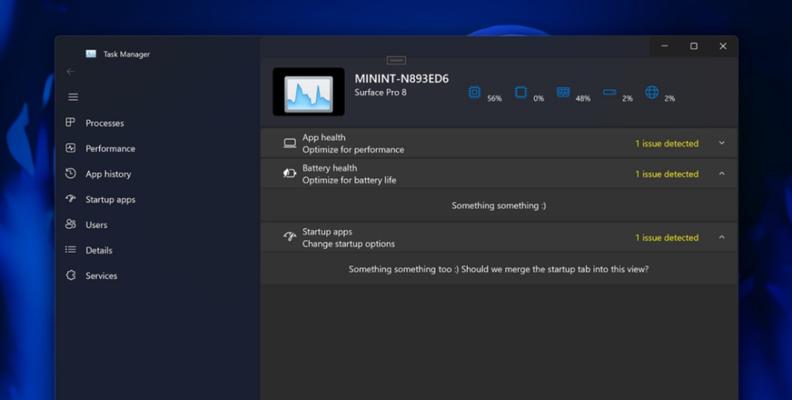This screenshot has width=792, height=400.
Task: Click the Details list icon
Action: tap(71, 249)
